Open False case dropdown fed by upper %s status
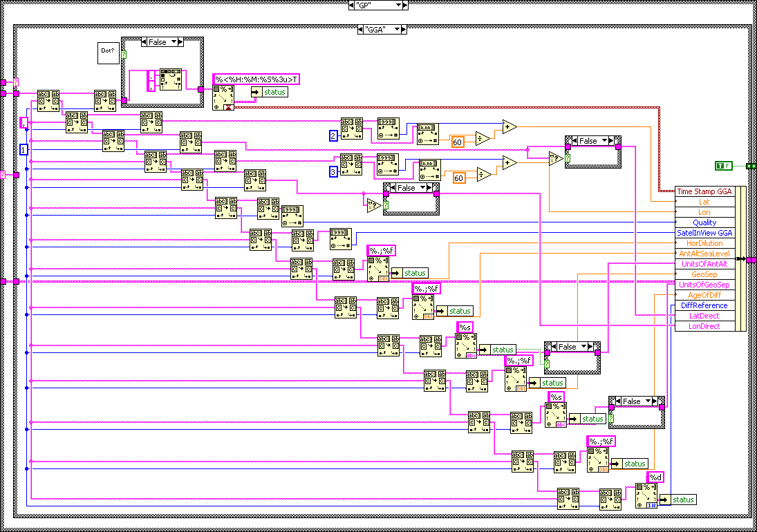Image resolution: width=757 pixels, height=532 pixels. pos(583,346)
